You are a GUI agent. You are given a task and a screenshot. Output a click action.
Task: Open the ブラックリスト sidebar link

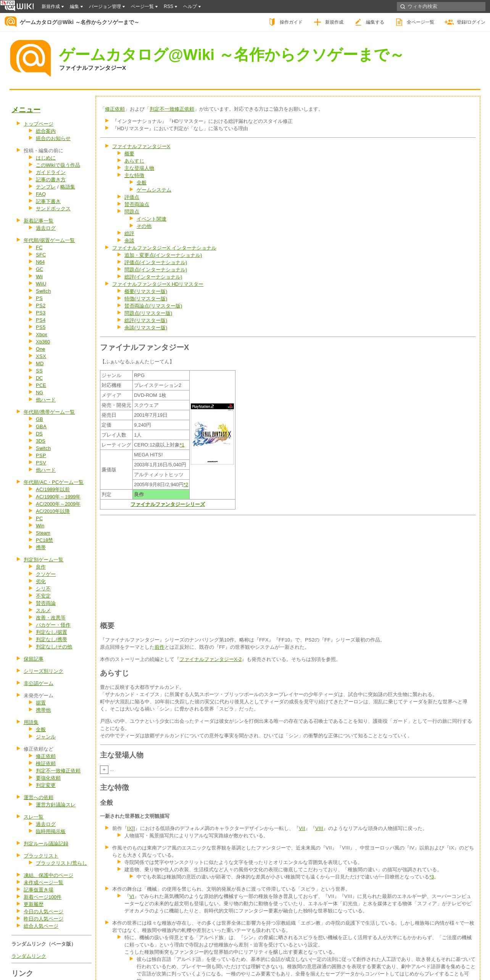[41, 856]
